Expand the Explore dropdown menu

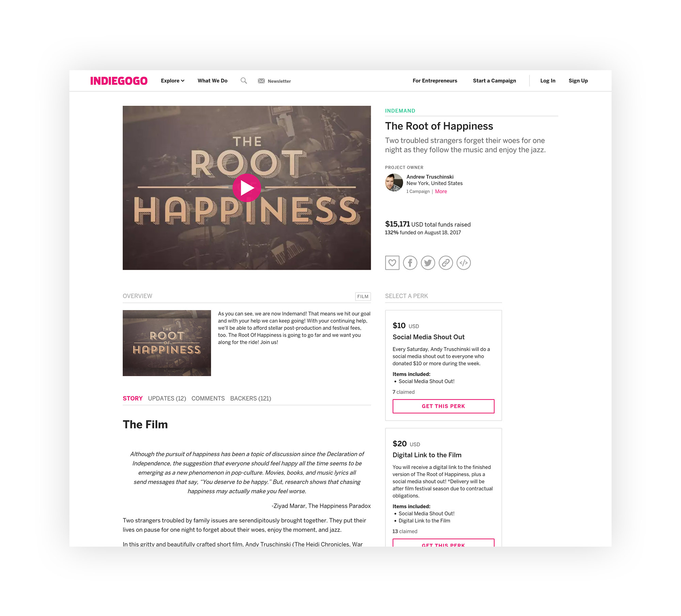[173, 81]
